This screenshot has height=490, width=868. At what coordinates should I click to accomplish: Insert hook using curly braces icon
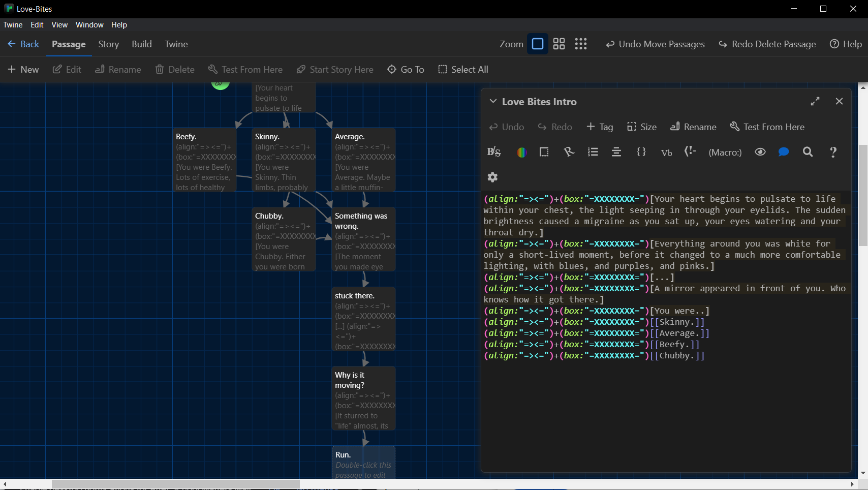click(641, 152)
